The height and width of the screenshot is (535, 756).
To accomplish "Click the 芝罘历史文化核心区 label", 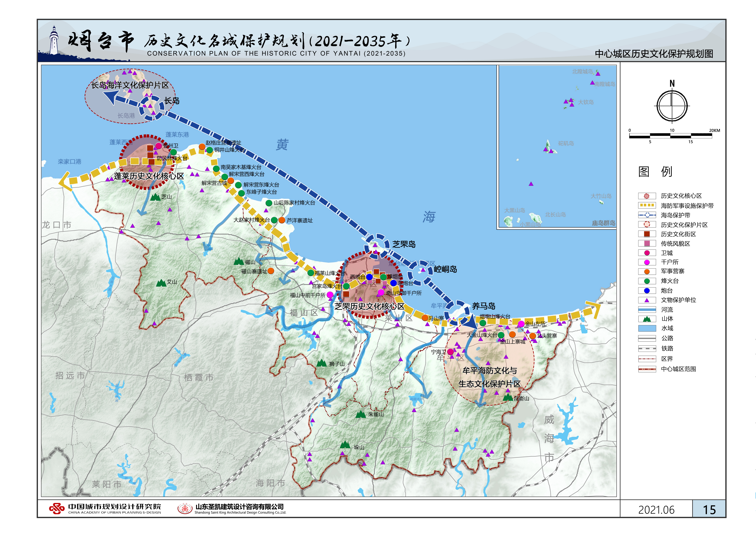I will click(x=369, y=306).
